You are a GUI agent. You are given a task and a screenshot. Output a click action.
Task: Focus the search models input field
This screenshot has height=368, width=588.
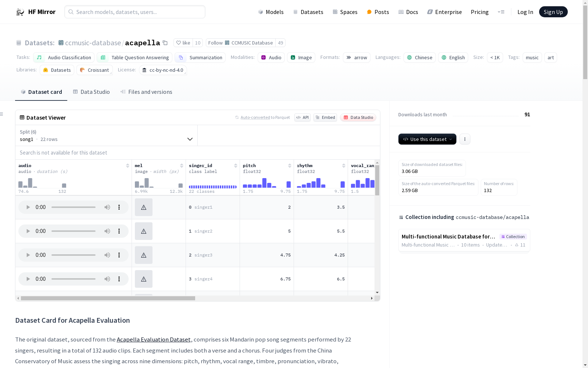tap(135, 12)
